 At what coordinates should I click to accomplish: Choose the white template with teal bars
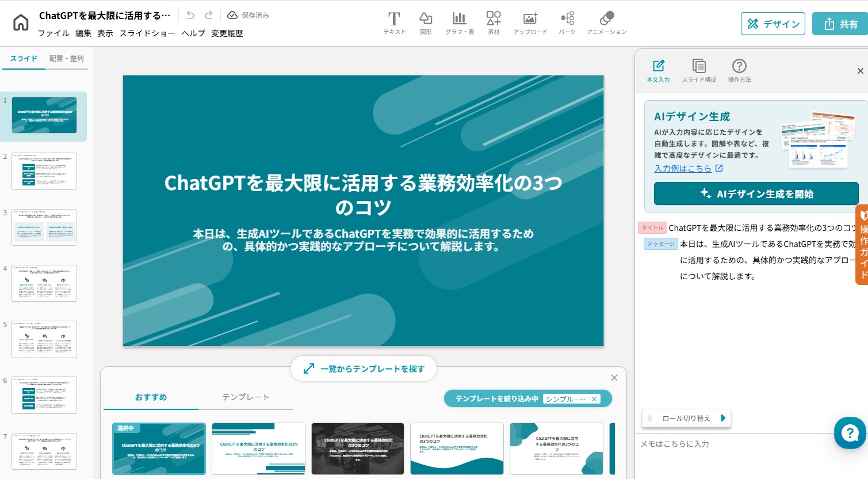[258, 449]
